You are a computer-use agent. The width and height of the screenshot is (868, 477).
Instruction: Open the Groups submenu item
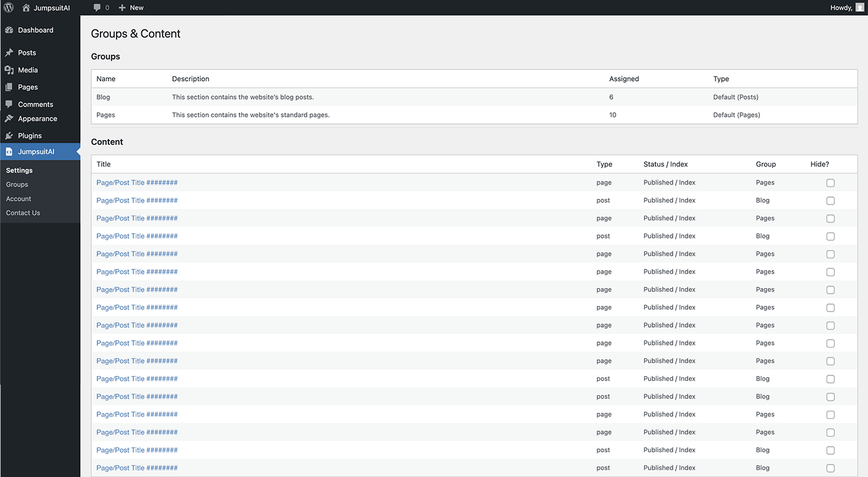(17, 184)
